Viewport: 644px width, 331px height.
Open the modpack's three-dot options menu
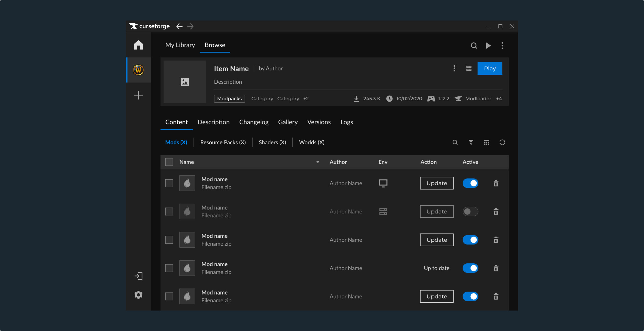coord(454,68)
